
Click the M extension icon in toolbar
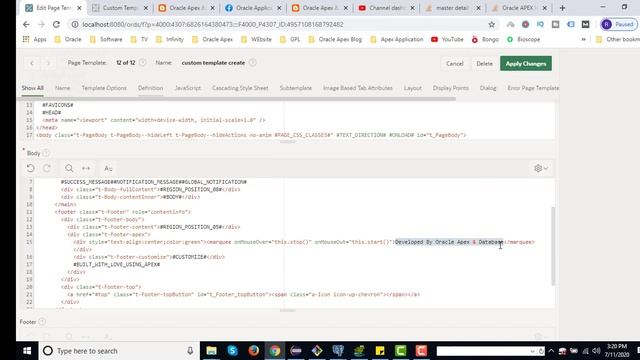click(585, 24)
